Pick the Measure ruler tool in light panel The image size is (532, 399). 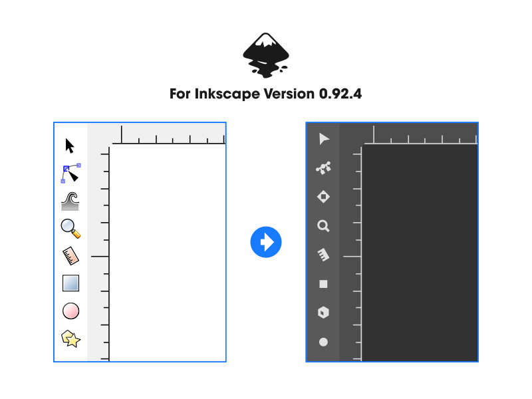tap(70, 255)
